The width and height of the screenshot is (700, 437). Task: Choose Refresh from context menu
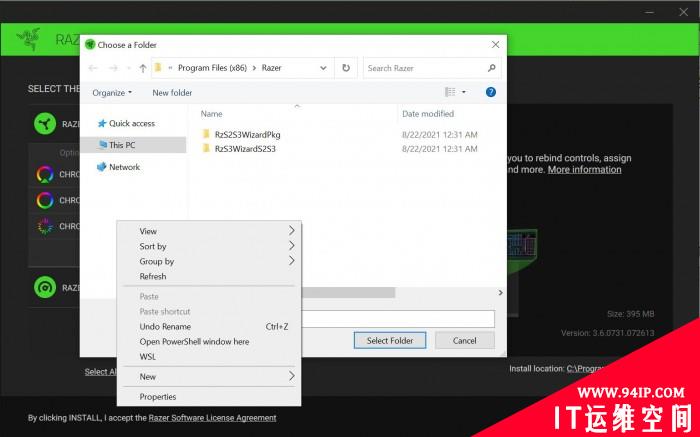coord(209,276)
